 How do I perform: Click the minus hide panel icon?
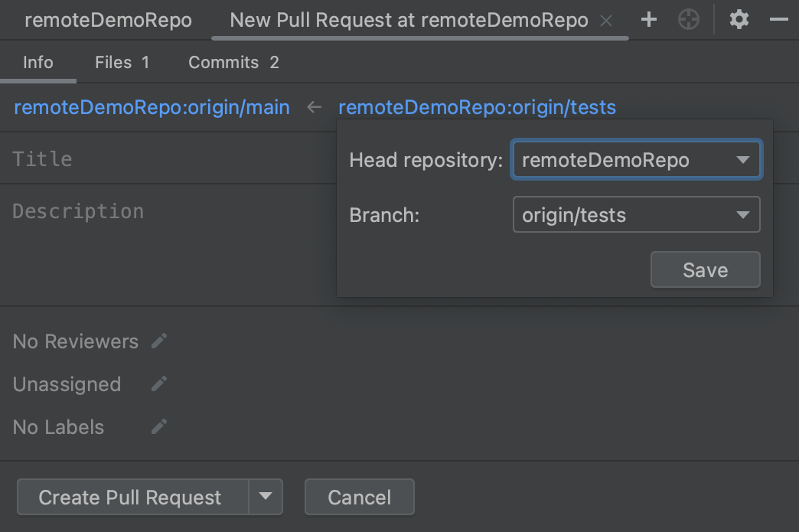click(x=779, y=20)
